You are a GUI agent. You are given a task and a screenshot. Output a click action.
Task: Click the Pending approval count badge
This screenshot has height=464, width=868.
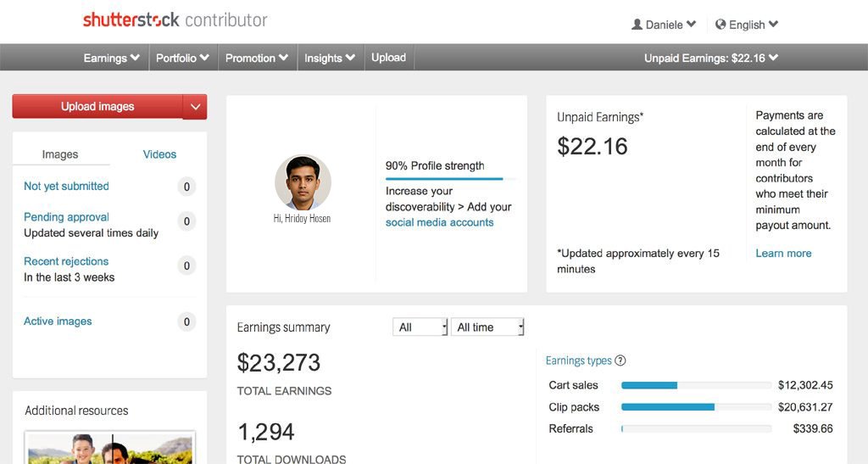(x=186, y=221)
